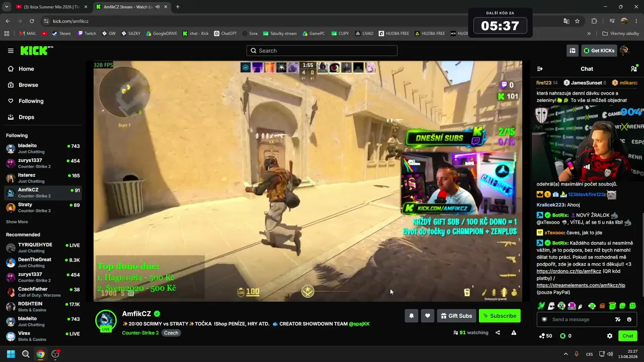Open the user profile avatar on Kick
644x362 pixels.
point(624,50)
